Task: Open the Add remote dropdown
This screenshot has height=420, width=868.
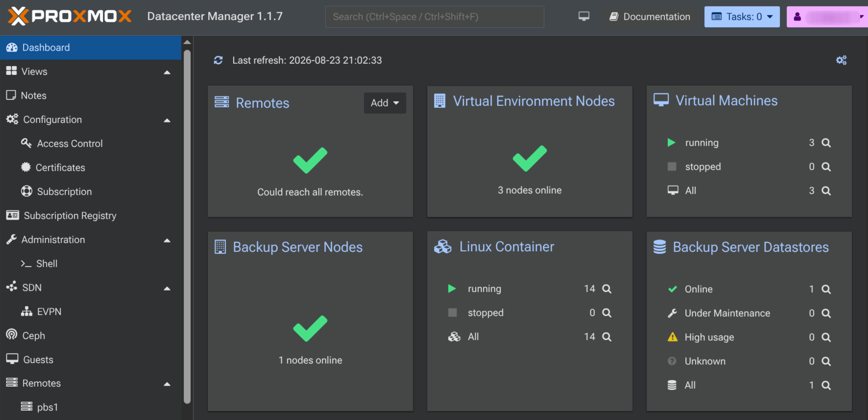Action: point(385,103)
